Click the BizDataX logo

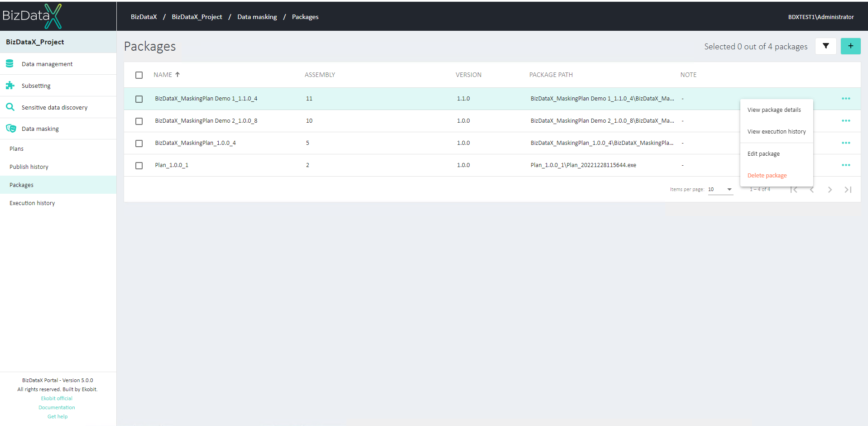click(x=32, y=16)
